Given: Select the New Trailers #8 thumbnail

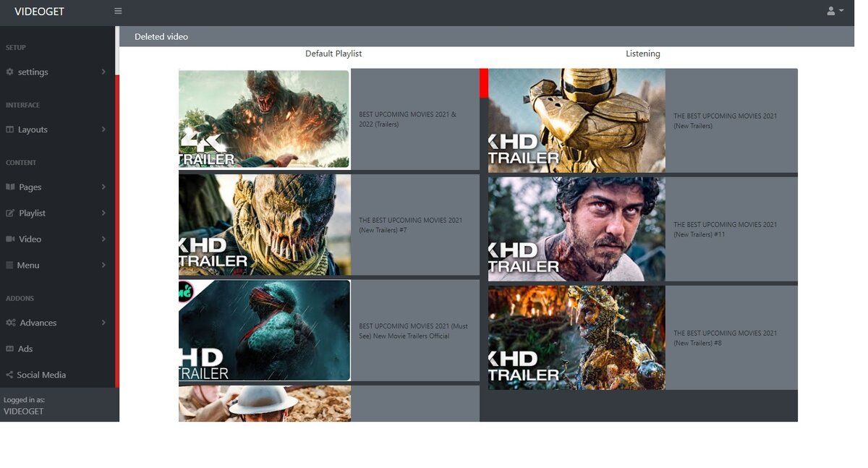Looking at the screenshot, I should click(576, 338).
